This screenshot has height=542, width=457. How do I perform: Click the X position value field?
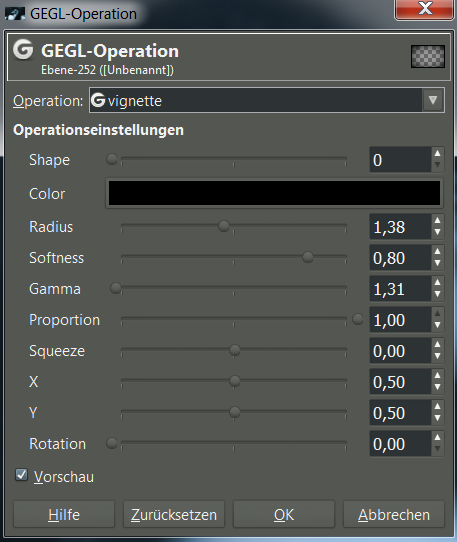pyautogui.click(x=400, y=382)
